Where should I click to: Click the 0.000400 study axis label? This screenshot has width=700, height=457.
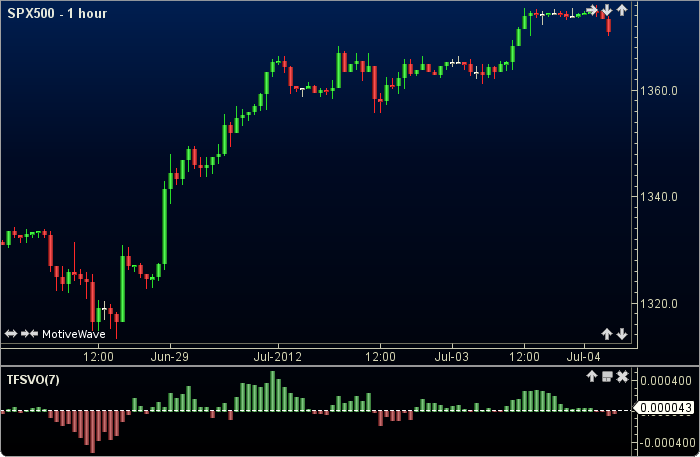[x=666, y=381]
